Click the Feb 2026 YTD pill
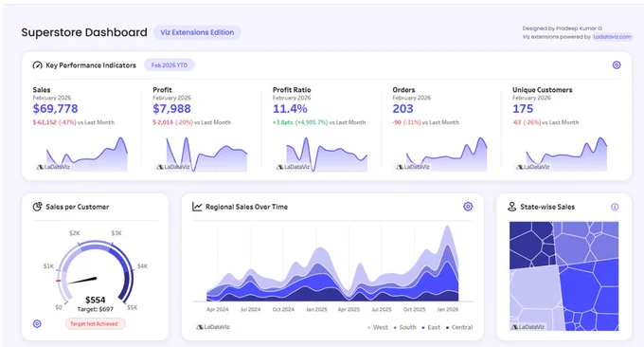 170,65
